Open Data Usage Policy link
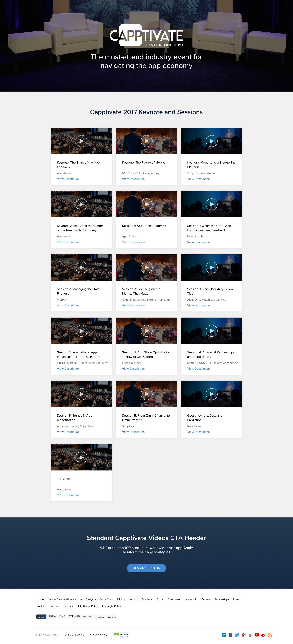293x644 pixels. 87,606
